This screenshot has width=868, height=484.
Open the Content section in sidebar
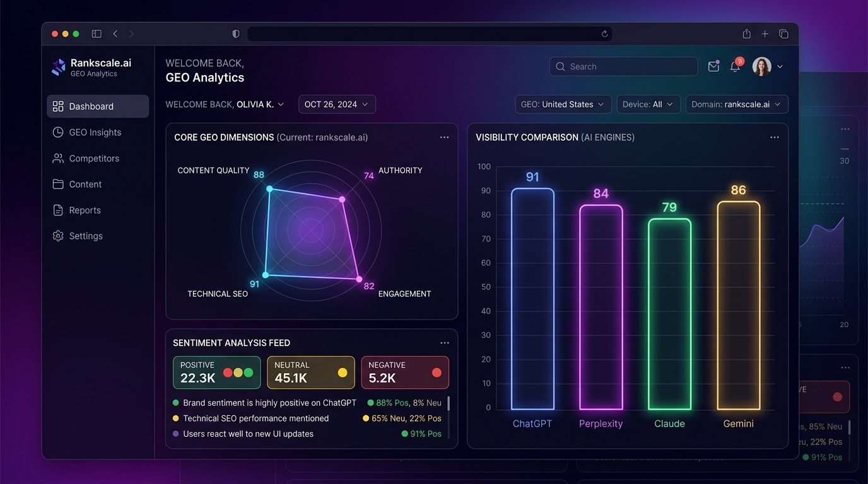76,184
